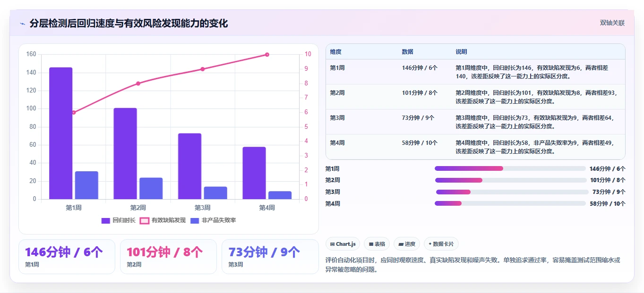
Task: Click the 第4周 purple 回归时长 bar
Action: point(254,173)
